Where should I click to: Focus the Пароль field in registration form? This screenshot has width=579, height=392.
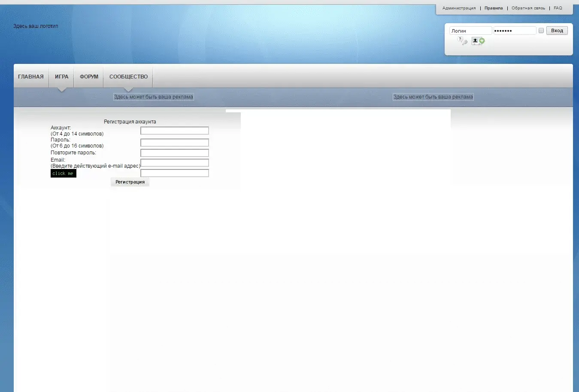175,143
